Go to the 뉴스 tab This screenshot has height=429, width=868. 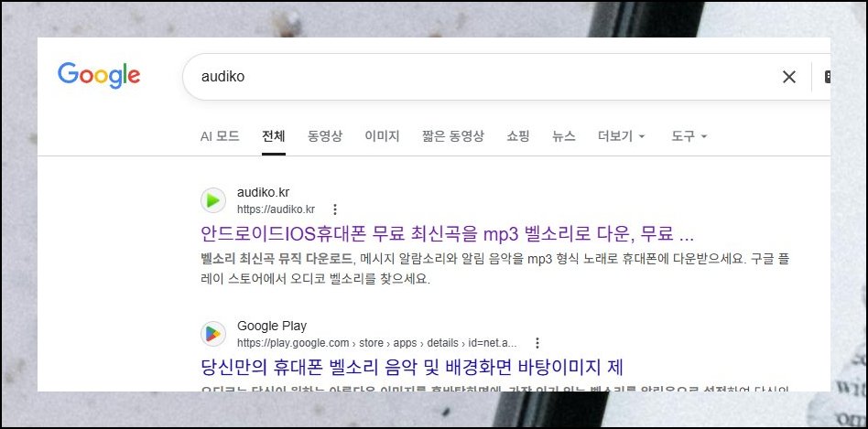coord(563,136)
